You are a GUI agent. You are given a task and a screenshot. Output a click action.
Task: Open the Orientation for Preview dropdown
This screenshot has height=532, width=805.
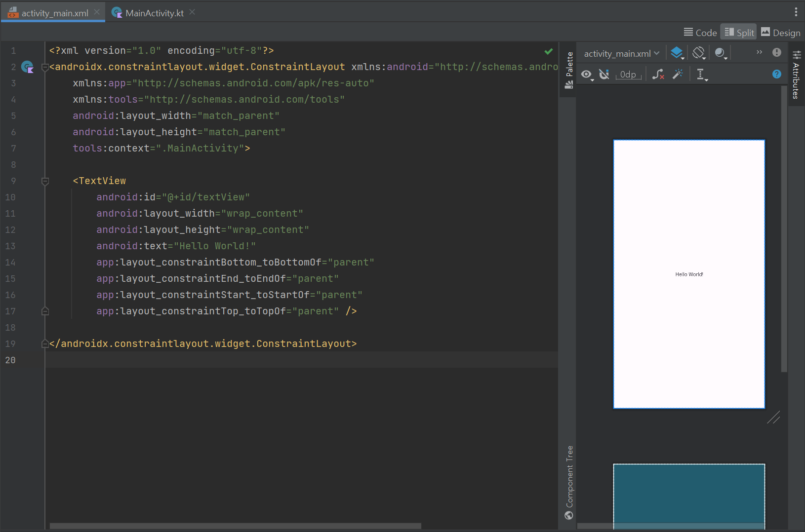click(699, 53)
